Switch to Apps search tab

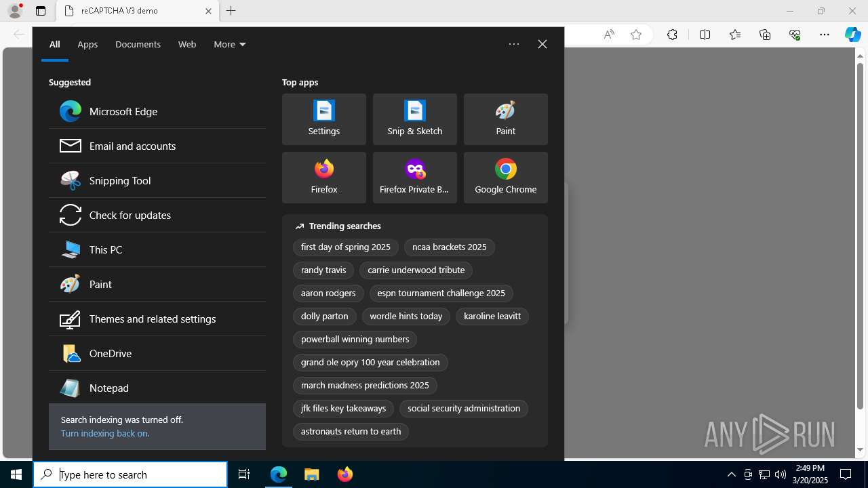pyautogui.click(x=87, y=44)
